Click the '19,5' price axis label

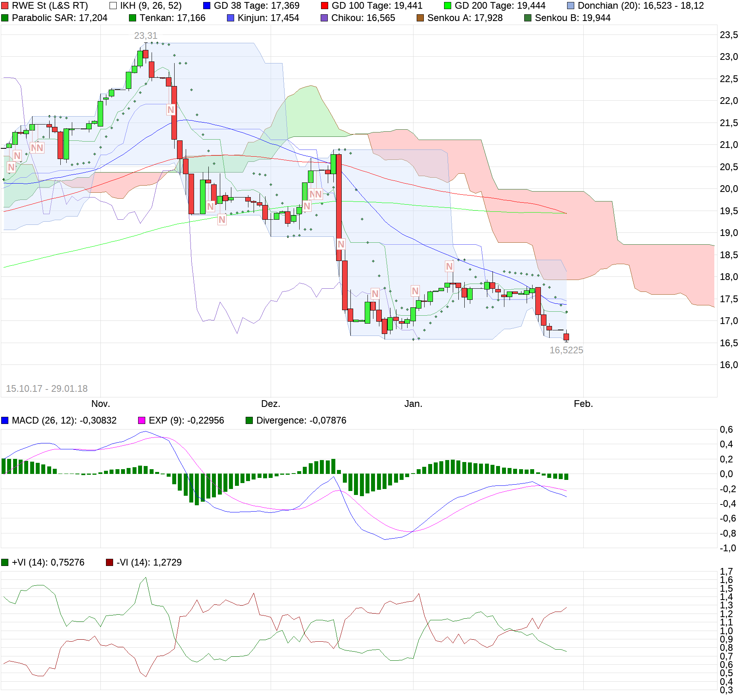pyautogui.click(x=729, y=211)
